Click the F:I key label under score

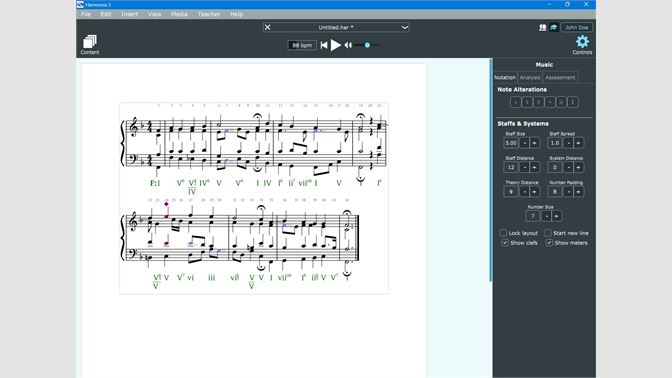coord(155,183)
